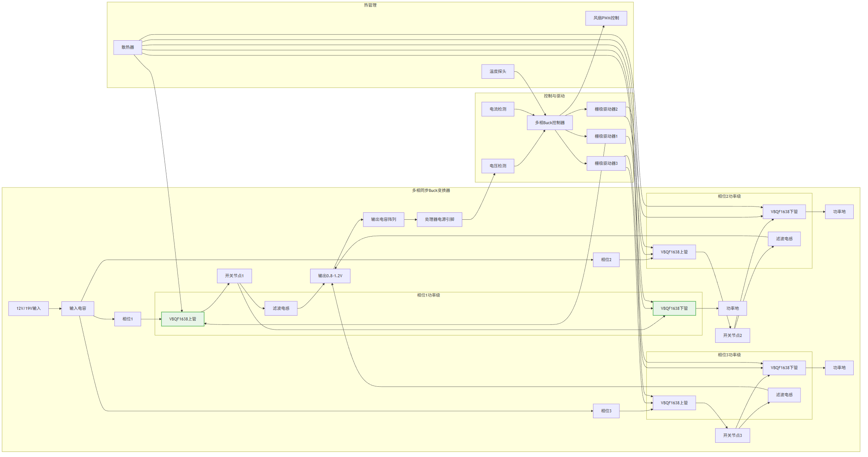Click the 电流检测 node
The height and width of the screenshot is (457, 868).
pyautogui.click(x=497, y=109)
